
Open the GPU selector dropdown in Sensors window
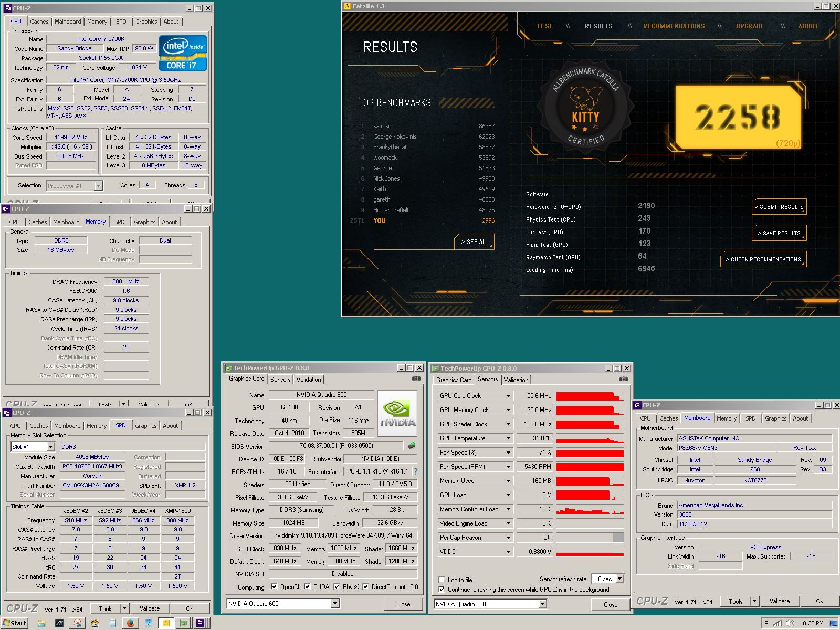click(x=543, y=604)
